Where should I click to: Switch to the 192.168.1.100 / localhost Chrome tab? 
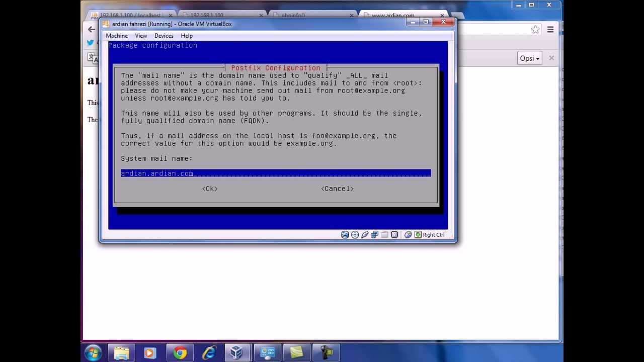[131, 15]
